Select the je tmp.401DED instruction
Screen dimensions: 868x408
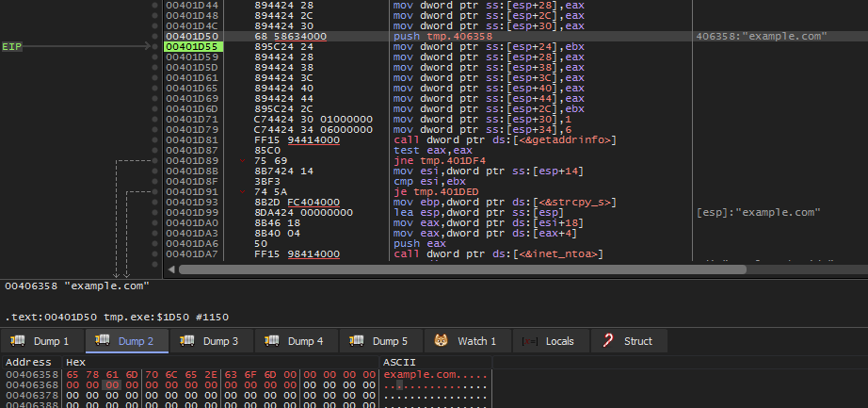[x=436, y=192]
